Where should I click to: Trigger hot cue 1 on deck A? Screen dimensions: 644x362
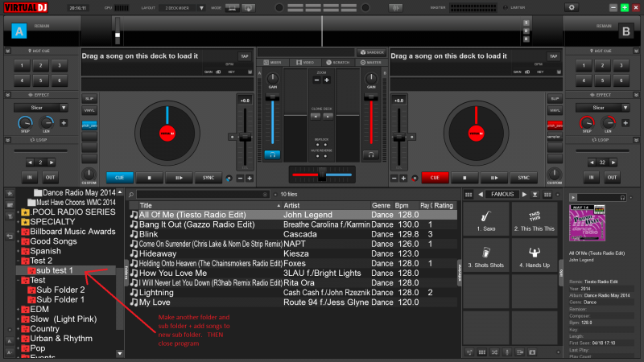click(x=23, y=65)
